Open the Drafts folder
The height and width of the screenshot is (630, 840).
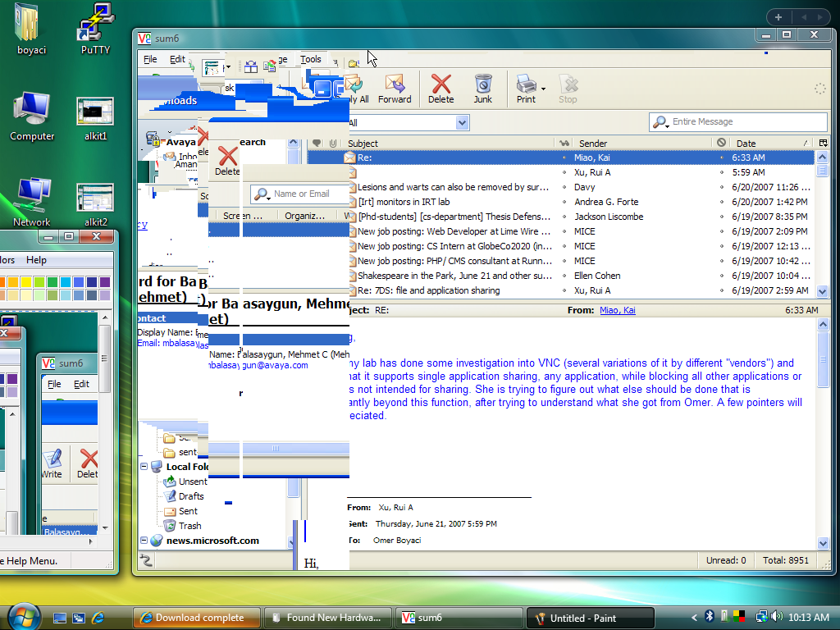(x=184, y=496)
